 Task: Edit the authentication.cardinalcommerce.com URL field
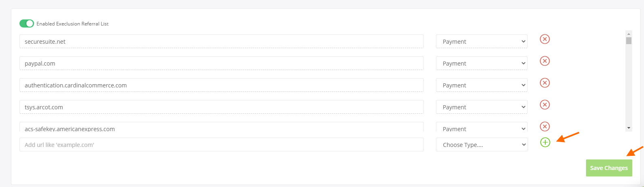[221, 85]
